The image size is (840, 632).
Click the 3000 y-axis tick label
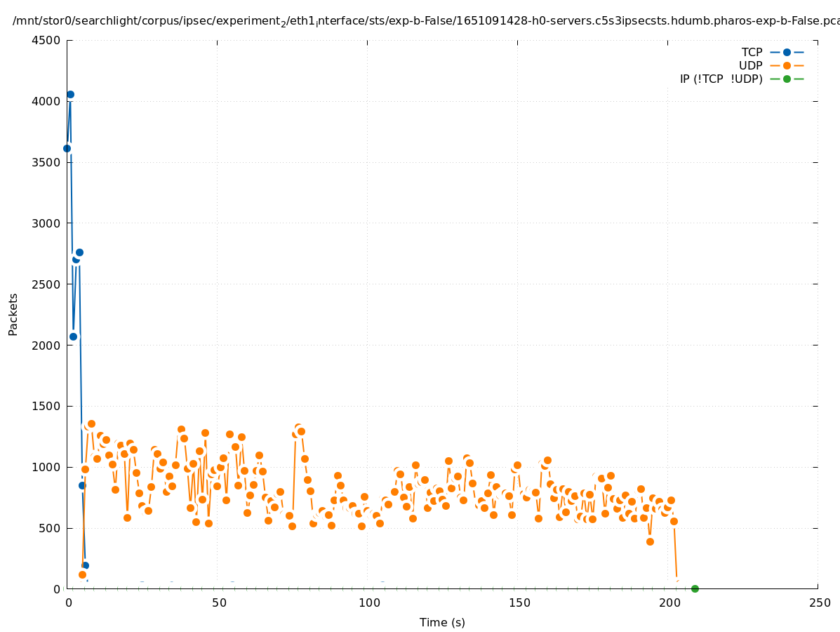point(46,223)
